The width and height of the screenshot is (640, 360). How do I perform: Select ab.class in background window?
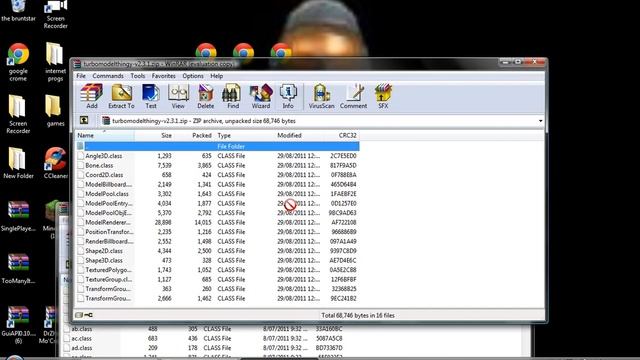coord(204,329)
